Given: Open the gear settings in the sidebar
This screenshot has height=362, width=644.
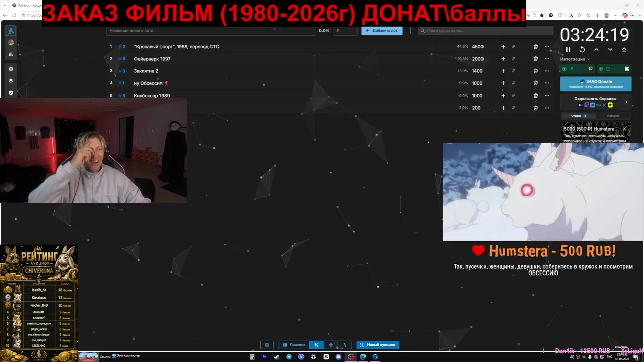Looking at the screenshot, I should 11,69.
